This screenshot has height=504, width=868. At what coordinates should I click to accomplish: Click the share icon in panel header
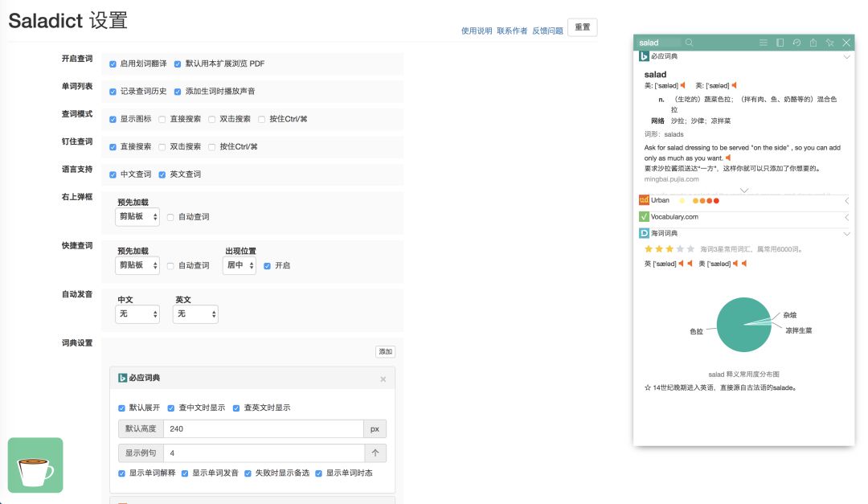[x=813, y=43]
